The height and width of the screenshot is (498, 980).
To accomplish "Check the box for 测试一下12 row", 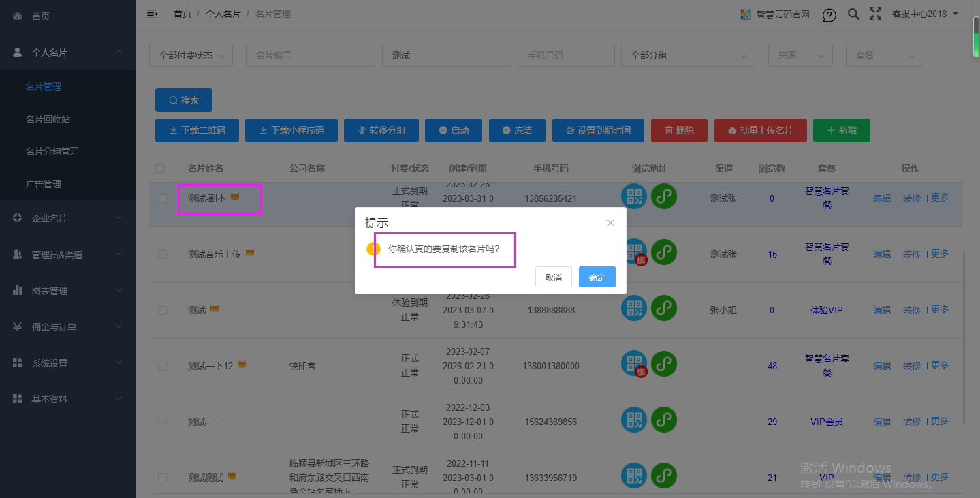I will point(162,366).
